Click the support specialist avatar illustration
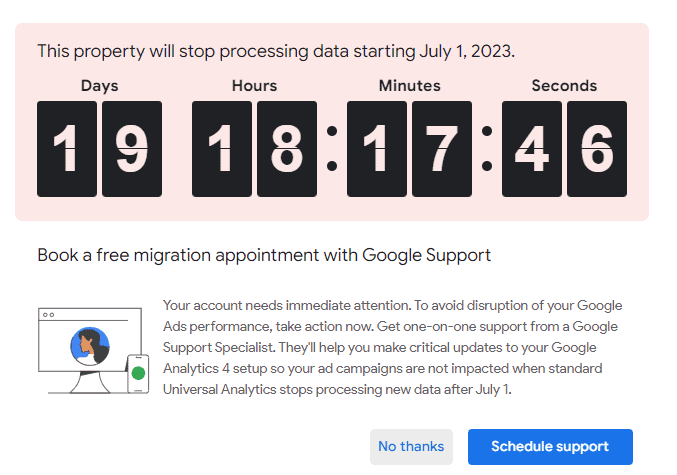 [x=90, y=347]
